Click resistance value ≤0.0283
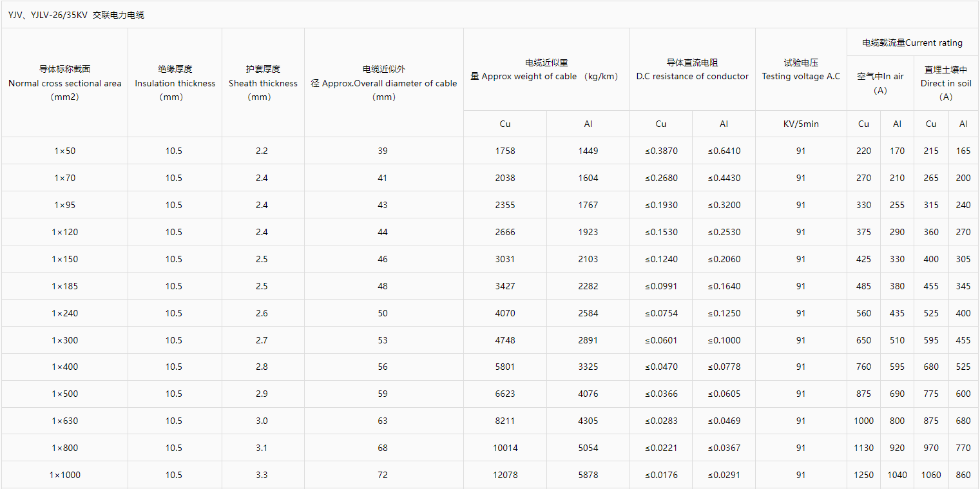Screen dimensions: 980x489 pos(661,421)
